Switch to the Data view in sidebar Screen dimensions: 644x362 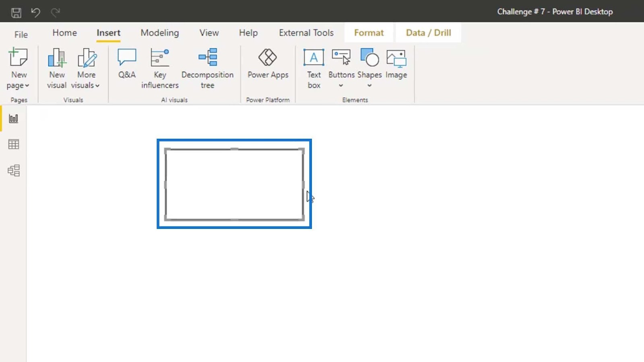tap(14, 144)
